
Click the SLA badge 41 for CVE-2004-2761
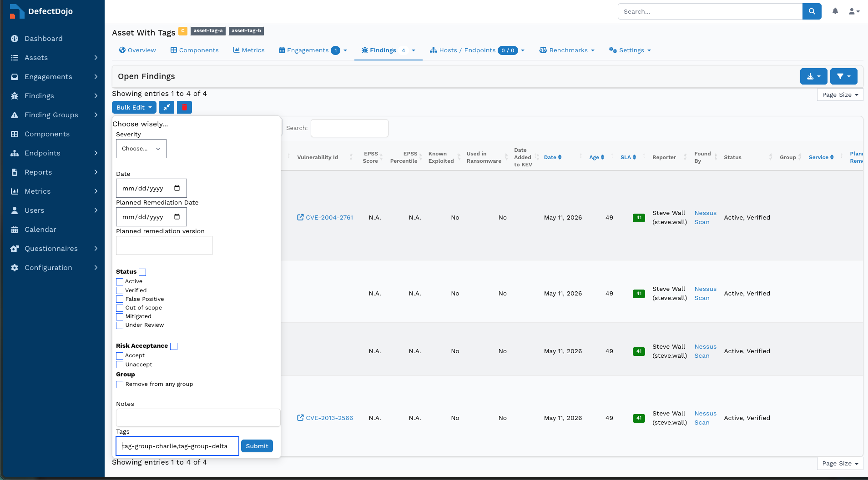639,218
